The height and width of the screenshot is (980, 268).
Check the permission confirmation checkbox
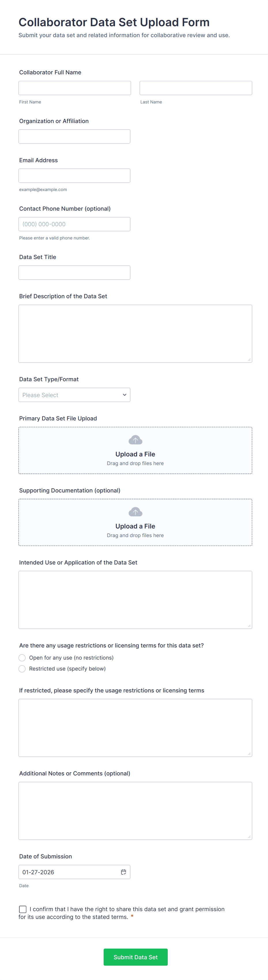[23, 909]
